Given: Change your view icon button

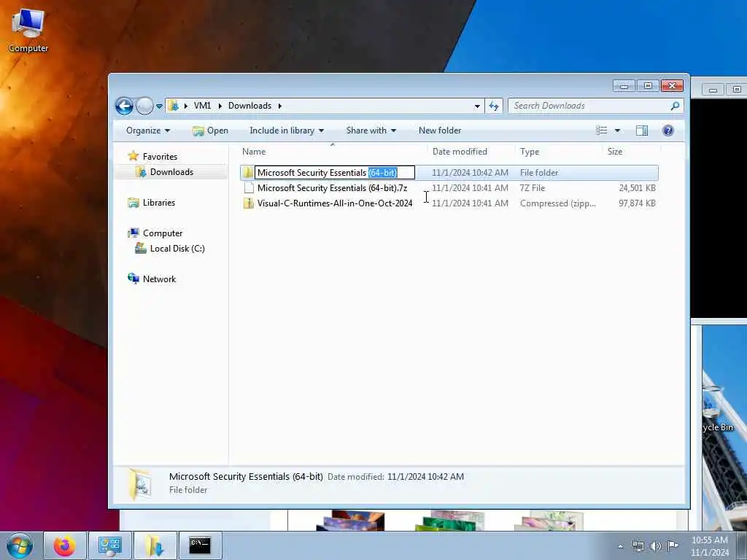Looking at the screenshot, I should coord(601,131).
